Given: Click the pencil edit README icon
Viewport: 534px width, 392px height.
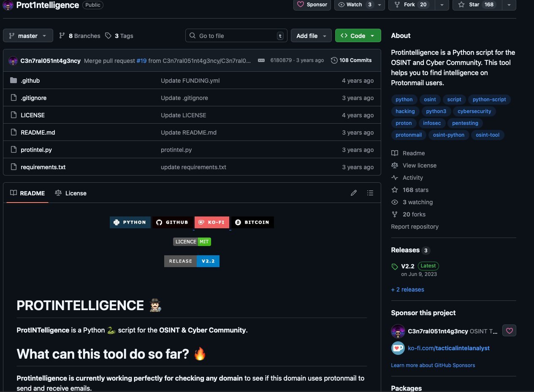Looking at the screenshot, I should point(354,193).
